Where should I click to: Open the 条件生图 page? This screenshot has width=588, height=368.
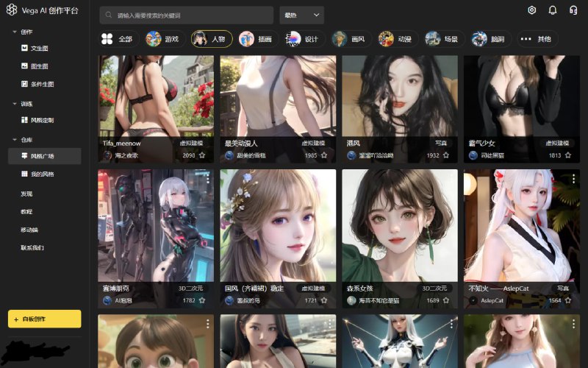pyautogui.click(x=37, y=84)
